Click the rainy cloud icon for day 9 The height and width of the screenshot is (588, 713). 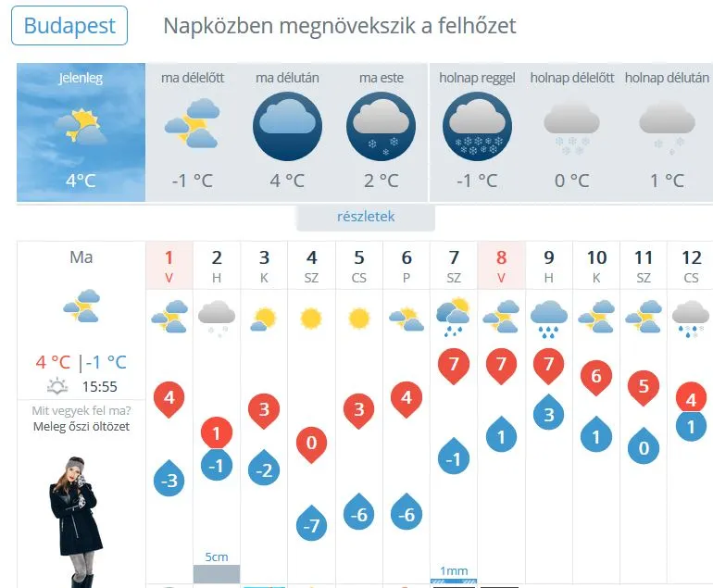click(548, 318)
